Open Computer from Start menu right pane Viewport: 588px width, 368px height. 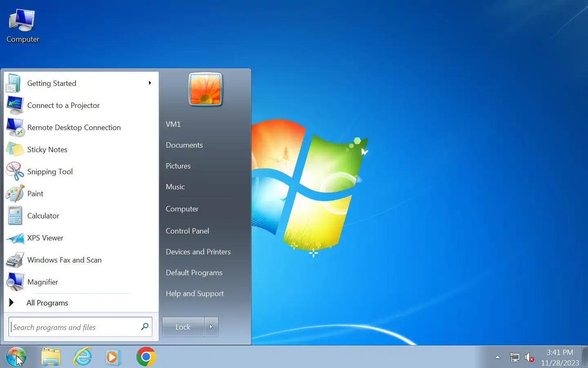coord(182,209)
